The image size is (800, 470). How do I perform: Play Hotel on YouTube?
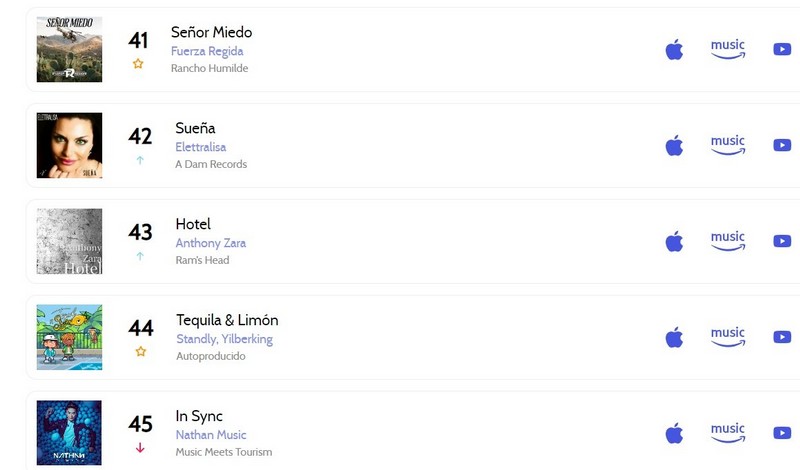[x=782, y=241]
